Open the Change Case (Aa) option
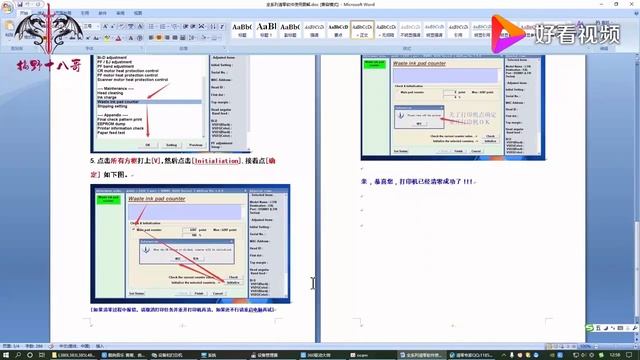Viewport: 640px width, 360px height. [x=96, y=38]
